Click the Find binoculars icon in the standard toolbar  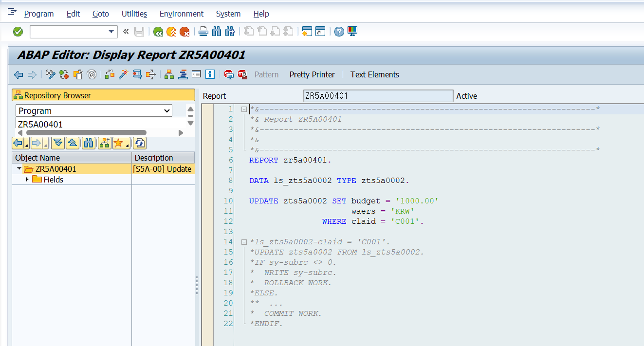point(217,32)
